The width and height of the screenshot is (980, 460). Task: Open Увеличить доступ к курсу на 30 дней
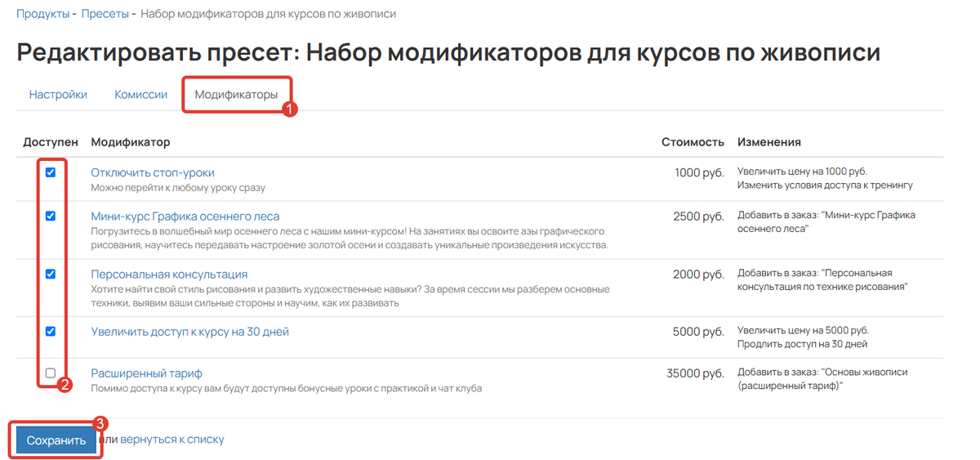189,332
